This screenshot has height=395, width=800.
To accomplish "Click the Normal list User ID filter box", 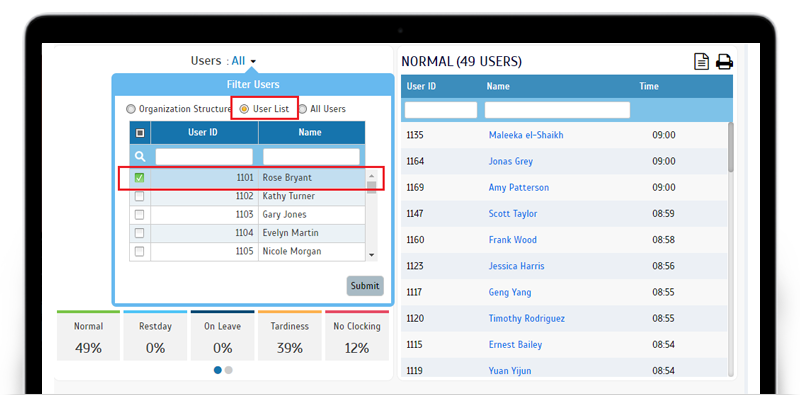I will click(x=441, y=110).
